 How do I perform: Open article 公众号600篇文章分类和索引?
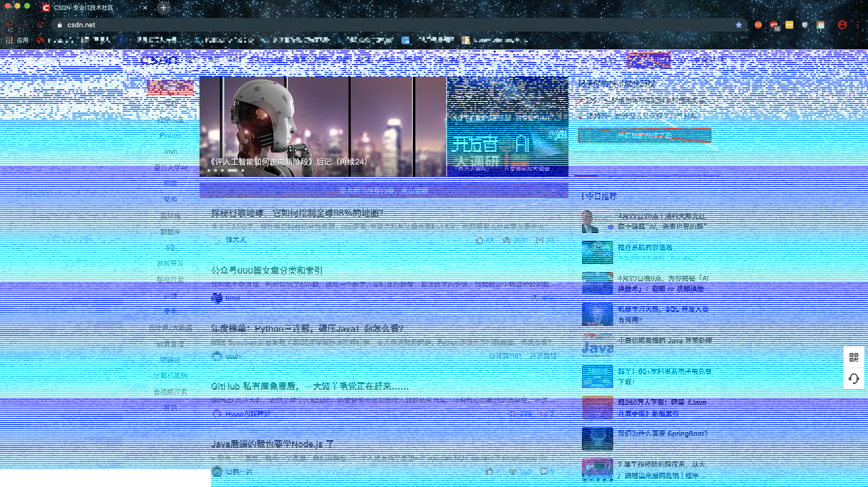tap(267, 270)
